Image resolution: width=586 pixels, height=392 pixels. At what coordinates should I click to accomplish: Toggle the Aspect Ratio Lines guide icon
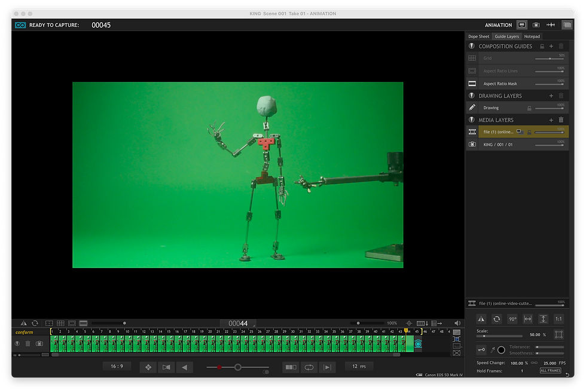[x=472, y=71]
